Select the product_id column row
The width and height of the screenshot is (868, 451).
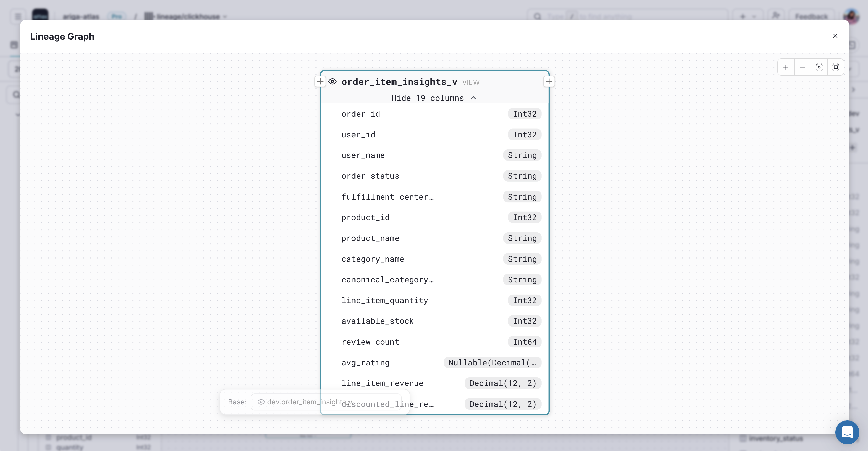tap(434, 217)
